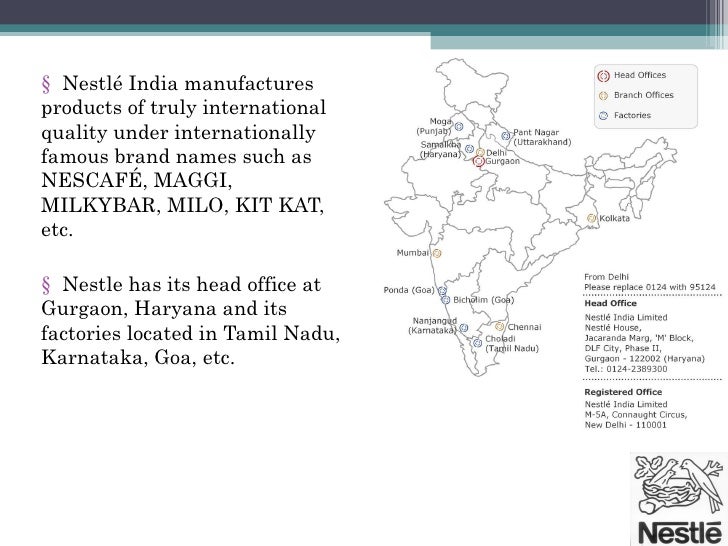Click "New Delhi - 110001" line
This screenshot has width=728, height=546.
(625, 425)
